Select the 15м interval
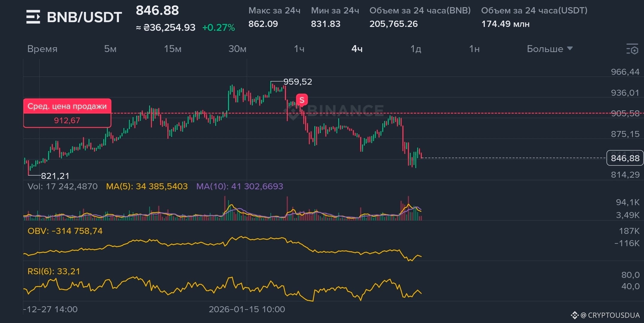 (x=172, y=49)
